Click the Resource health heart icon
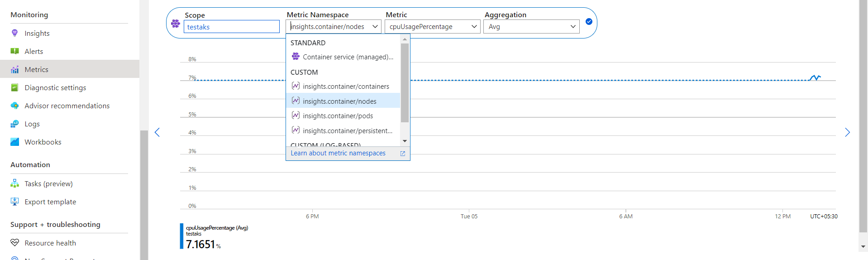 (x=15, y=243)
